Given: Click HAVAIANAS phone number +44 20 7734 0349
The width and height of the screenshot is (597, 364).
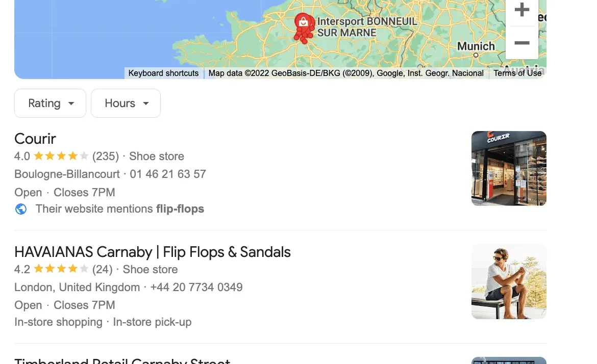Looking at the screenshot, I should [196, 287].
